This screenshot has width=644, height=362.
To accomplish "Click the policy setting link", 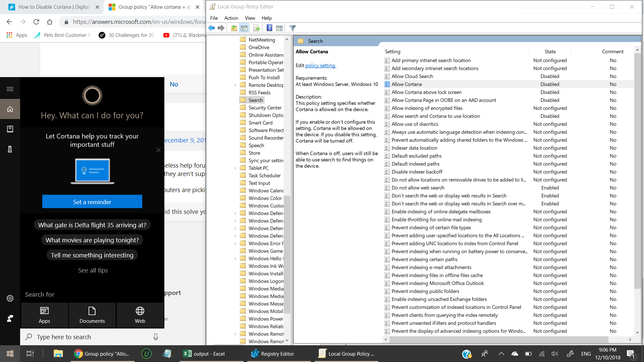I will click(320, 66).
